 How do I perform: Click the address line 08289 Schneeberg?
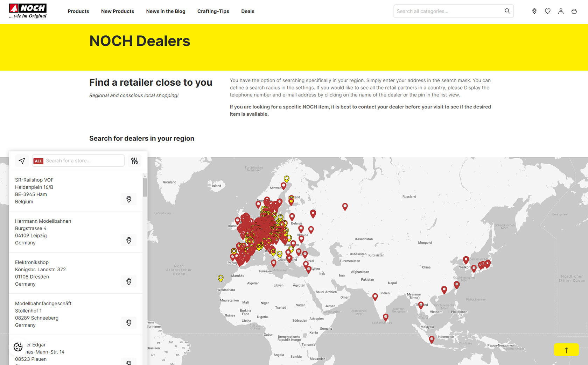[x=37, y=318]
